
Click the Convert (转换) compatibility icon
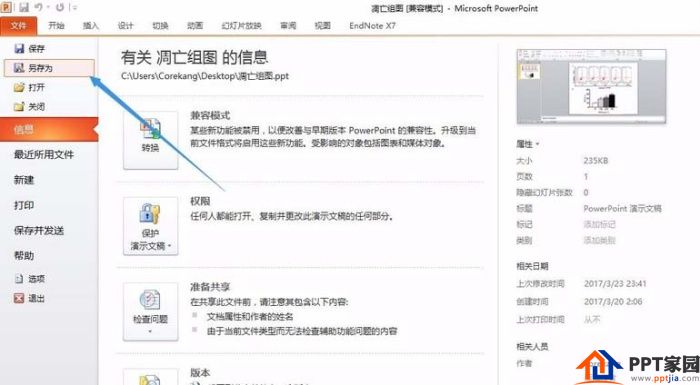click(150, 140)
